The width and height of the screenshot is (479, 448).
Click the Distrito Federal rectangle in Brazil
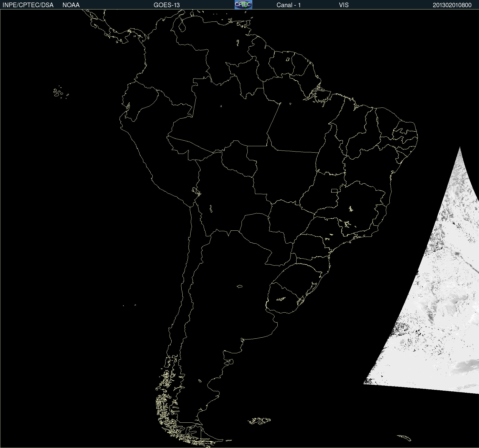point(335,190)
